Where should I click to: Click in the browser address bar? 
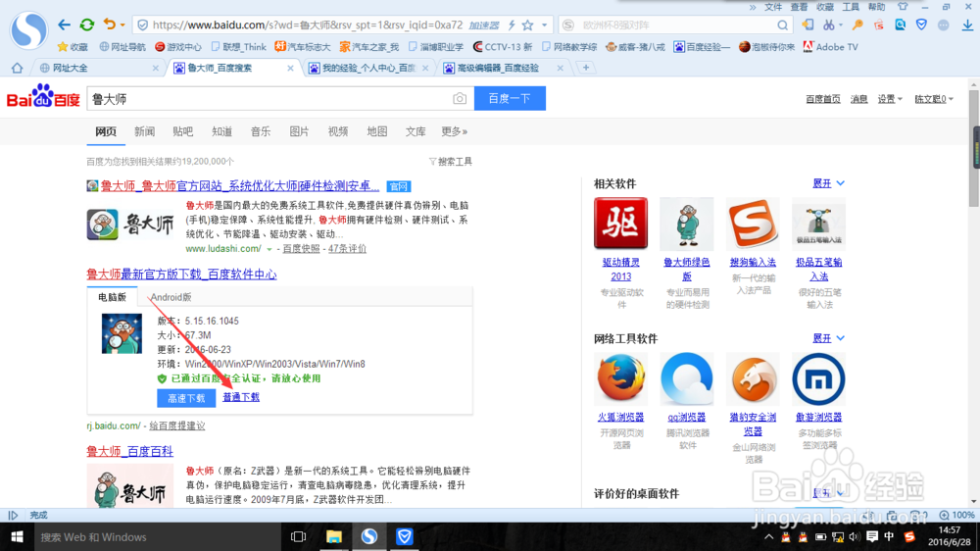(x=308, y=25)
